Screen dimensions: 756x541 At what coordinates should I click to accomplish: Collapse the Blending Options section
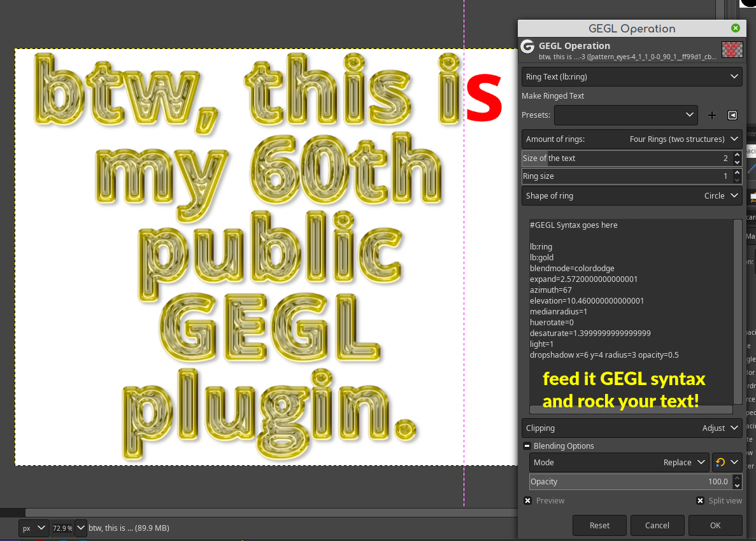click(527, 446)
